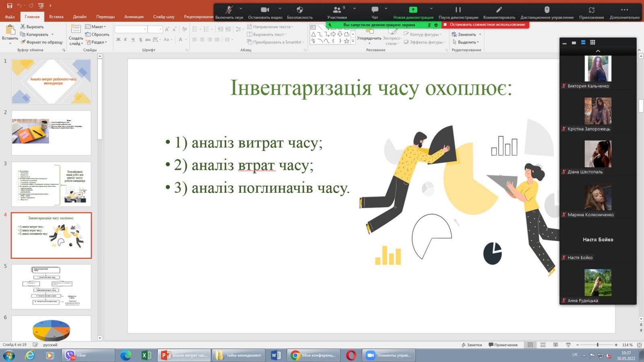644x362 pixels.
Task: Click zoom-out minus button
Action: 578,345
